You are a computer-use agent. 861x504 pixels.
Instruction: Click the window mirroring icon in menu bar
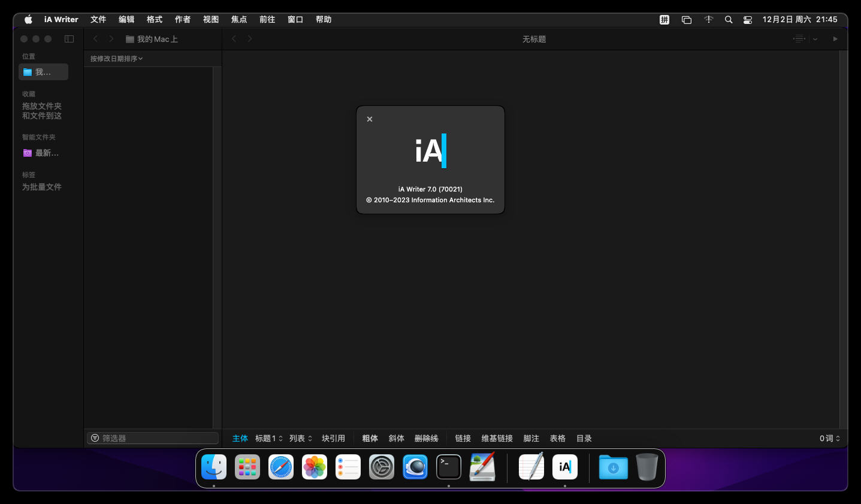tap(687, 19)
